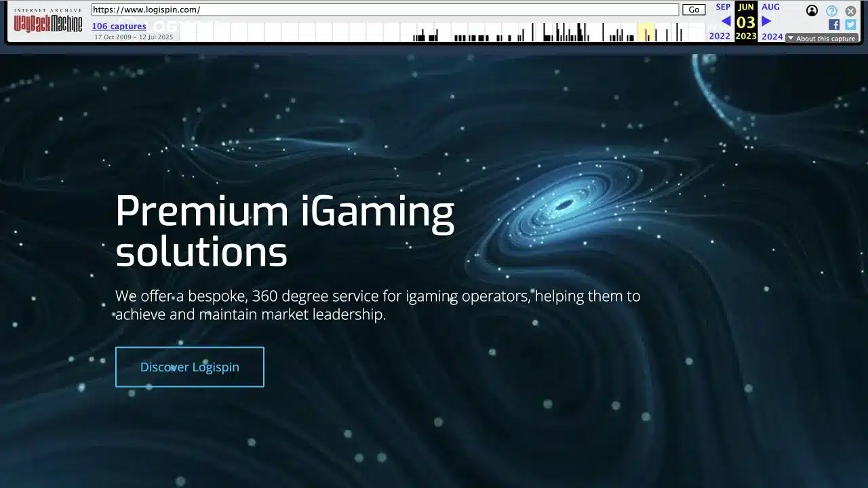
Task: Click the Wayback Machine logo
Action: (48, 21)
